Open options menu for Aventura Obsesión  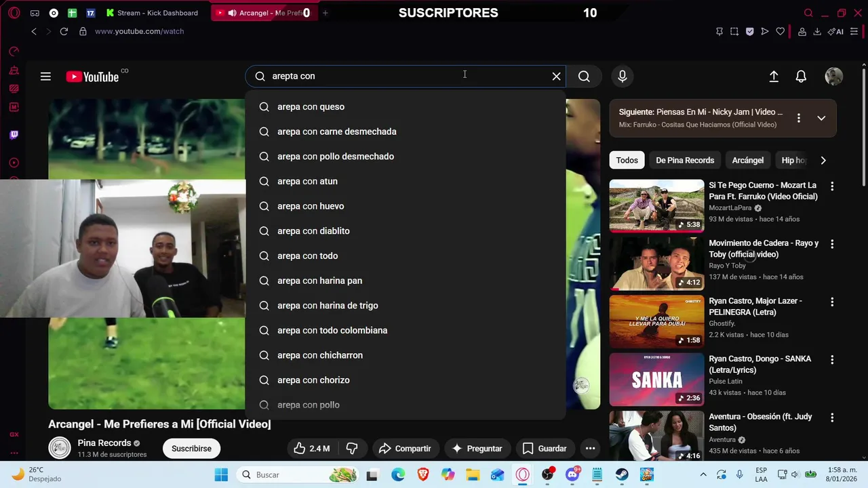click(832, 418)
